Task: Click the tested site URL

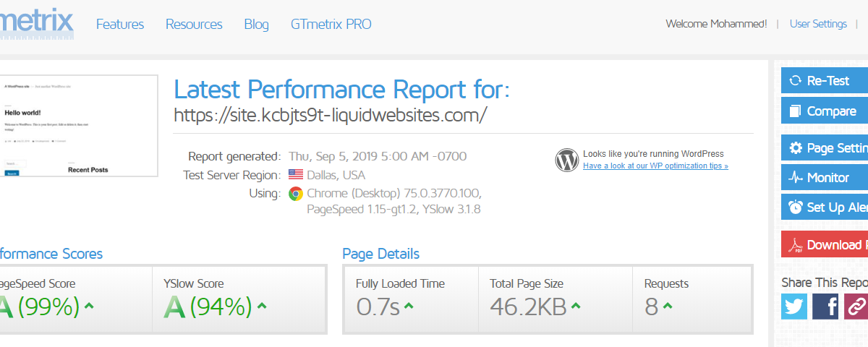Action: pos(331,114)
